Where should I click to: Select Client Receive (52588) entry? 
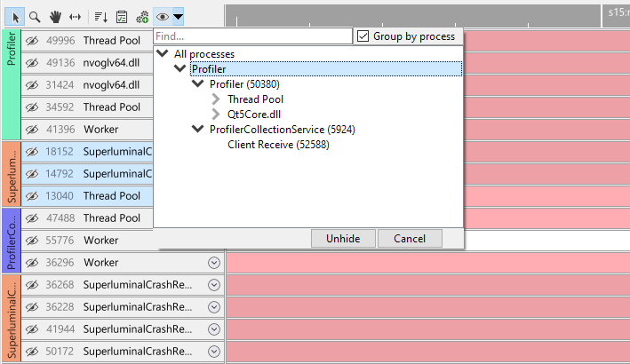278,145
